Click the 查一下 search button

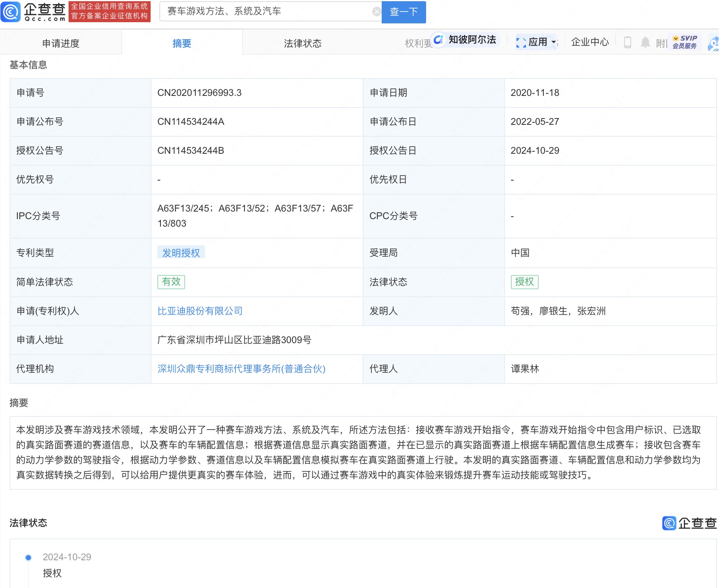click(x=403, y=12)
